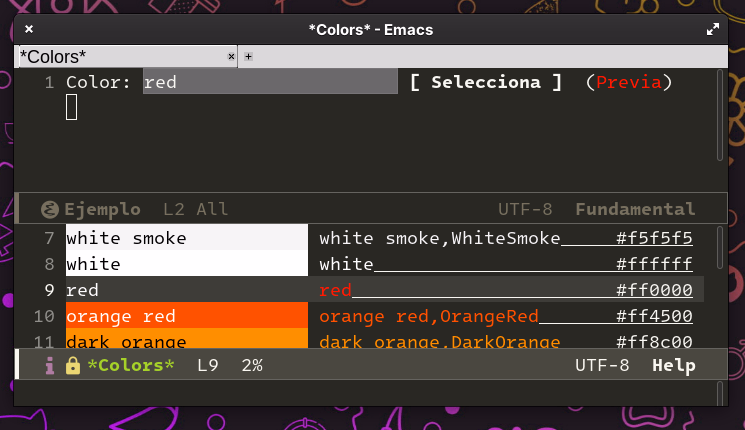The image size is (745, 430).
Task: Click the *Colors* buffer name in the bottom mode line
Action: [x=130, y=366]
